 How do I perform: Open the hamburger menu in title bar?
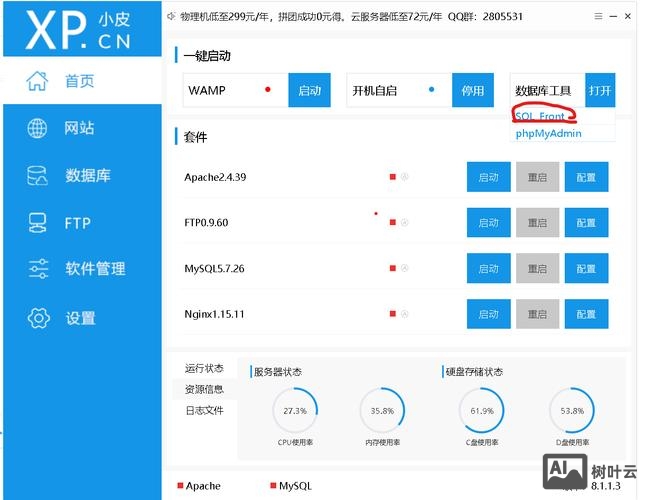599,16
